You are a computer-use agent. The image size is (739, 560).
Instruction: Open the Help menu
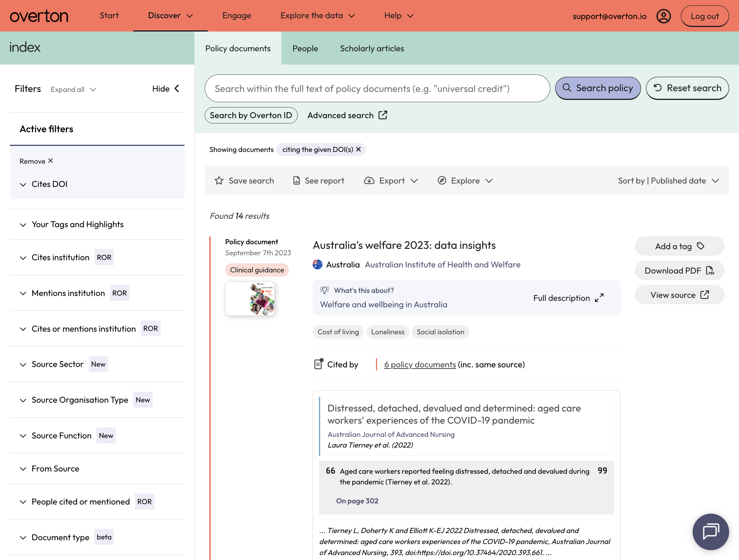(x=399, y=16)
